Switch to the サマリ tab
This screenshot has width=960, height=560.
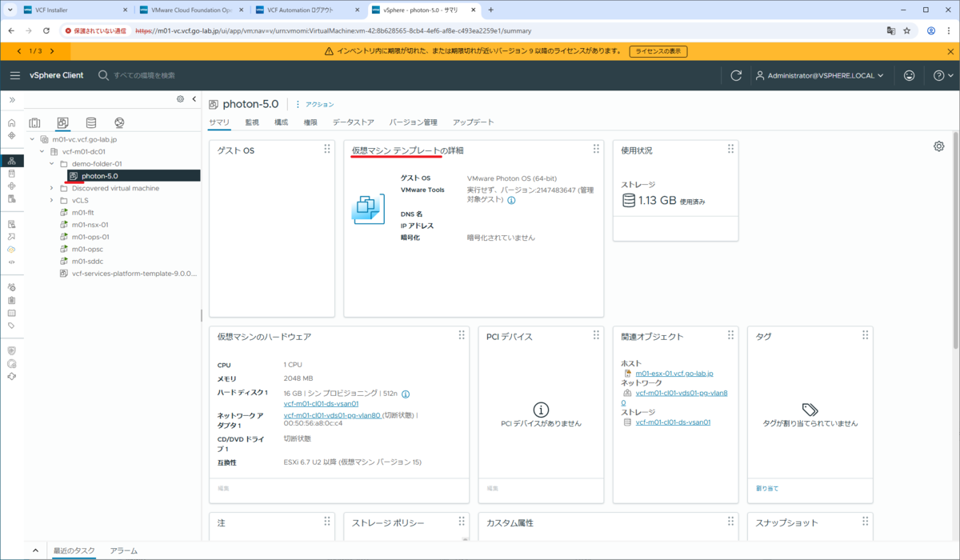219,122
